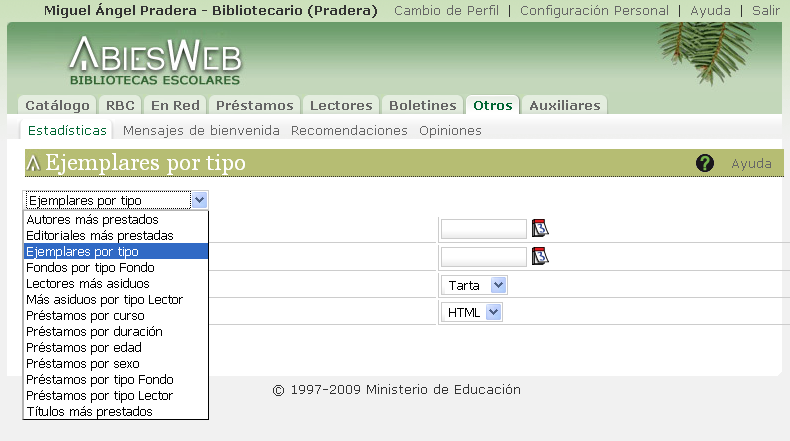Open the calendar picker beside the second date field
Screen dimensions: 790x441
(540, 257)
